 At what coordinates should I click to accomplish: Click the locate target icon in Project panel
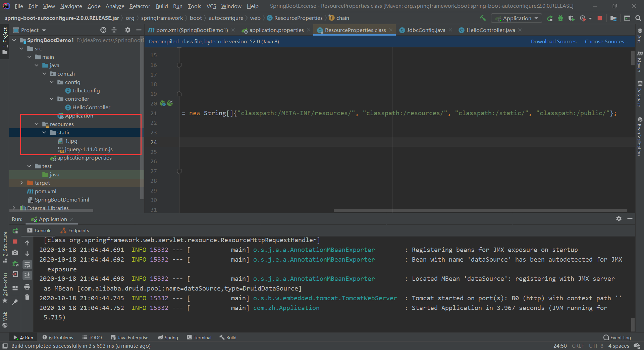[x=103, y=30]
